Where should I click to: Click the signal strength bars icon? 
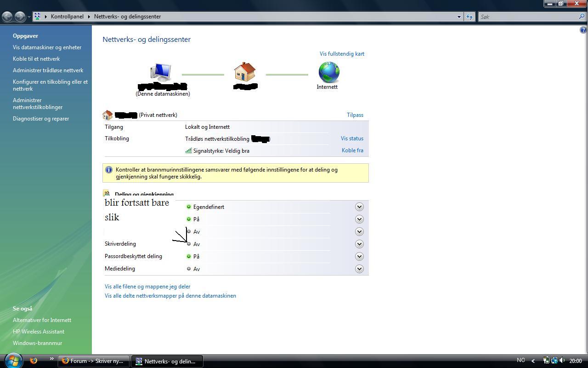click(188, 150)
